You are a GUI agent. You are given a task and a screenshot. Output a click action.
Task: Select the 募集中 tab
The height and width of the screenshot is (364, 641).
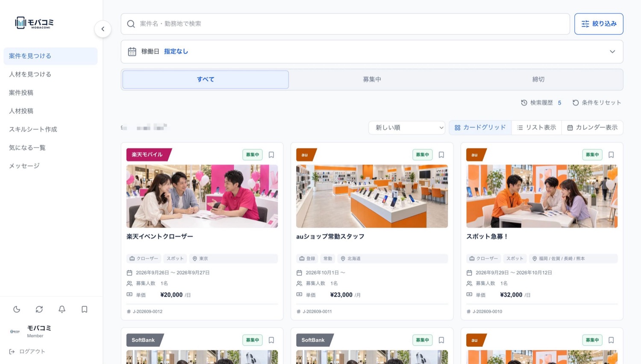(372, 79)
